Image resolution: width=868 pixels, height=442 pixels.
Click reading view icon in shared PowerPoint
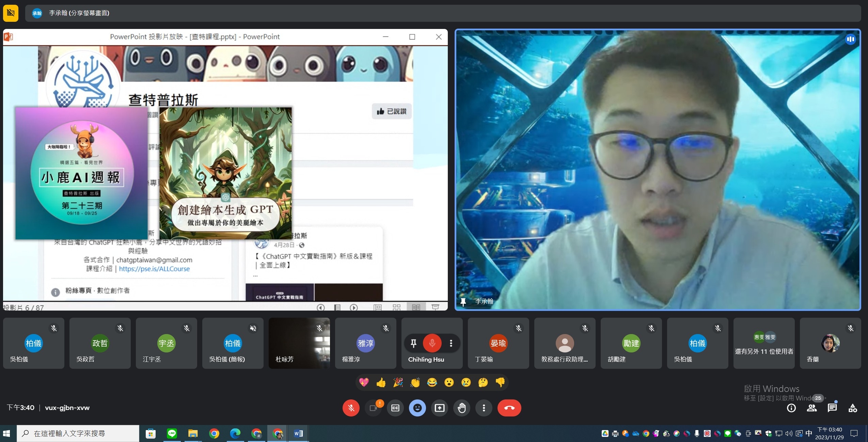tap(416, 307)
